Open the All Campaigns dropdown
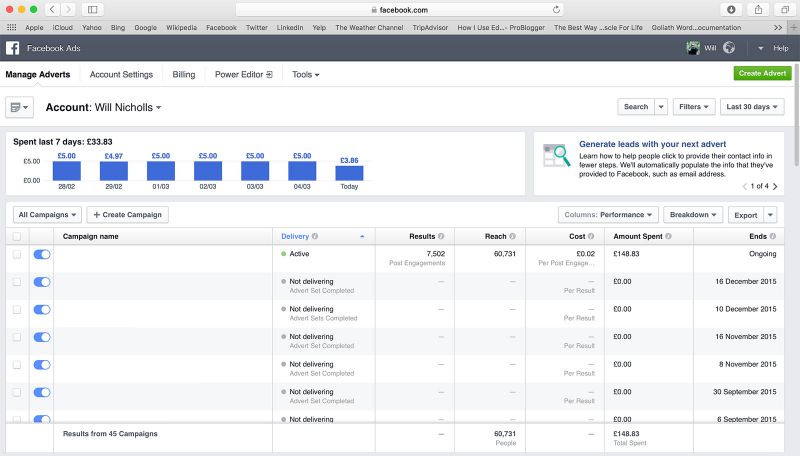The image size is (800, 456). pos(47,215)
